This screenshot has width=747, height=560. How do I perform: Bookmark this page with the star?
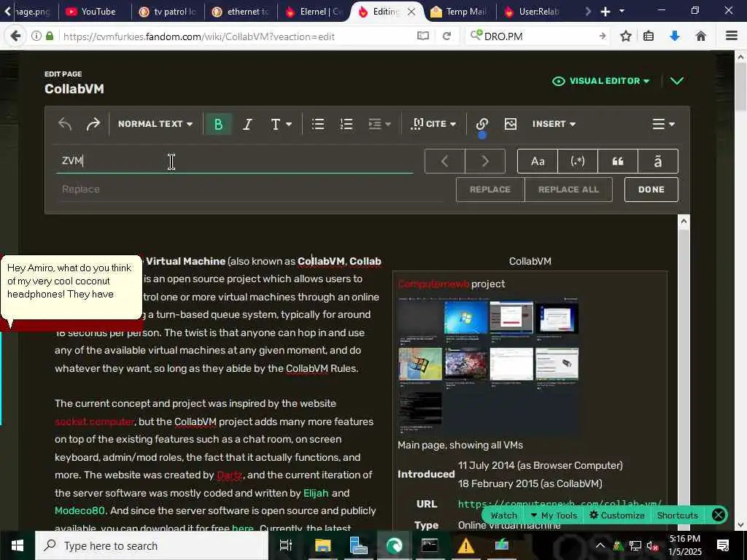[x=626, y=36]
